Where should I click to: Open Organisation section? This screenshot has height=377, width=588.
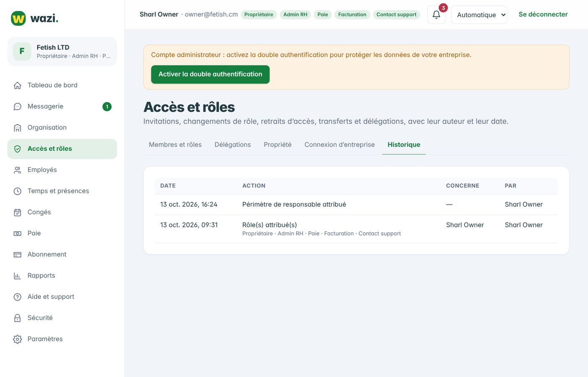coord(62,127)
